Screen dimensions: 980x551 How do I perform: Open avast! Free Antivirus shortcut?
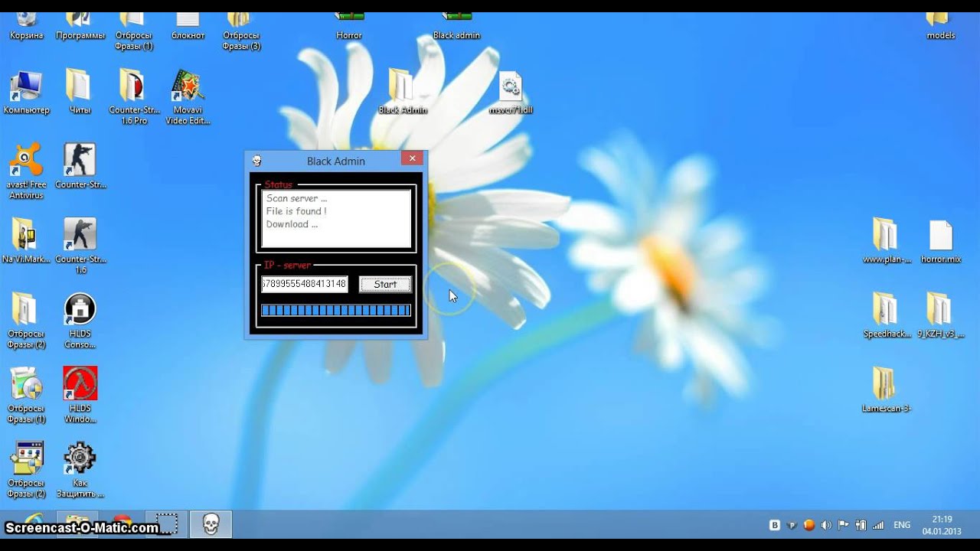click(x=27, y=171)
